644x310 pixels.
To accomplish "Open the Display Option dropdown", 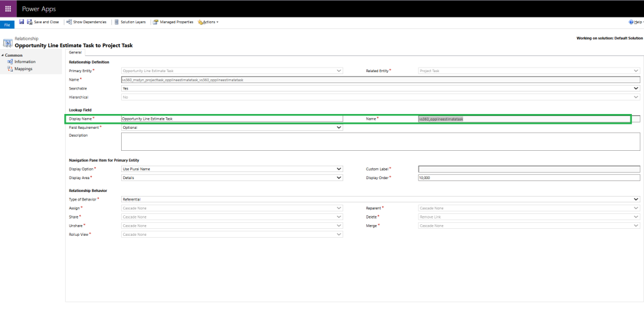I will [x=232, y=169].
